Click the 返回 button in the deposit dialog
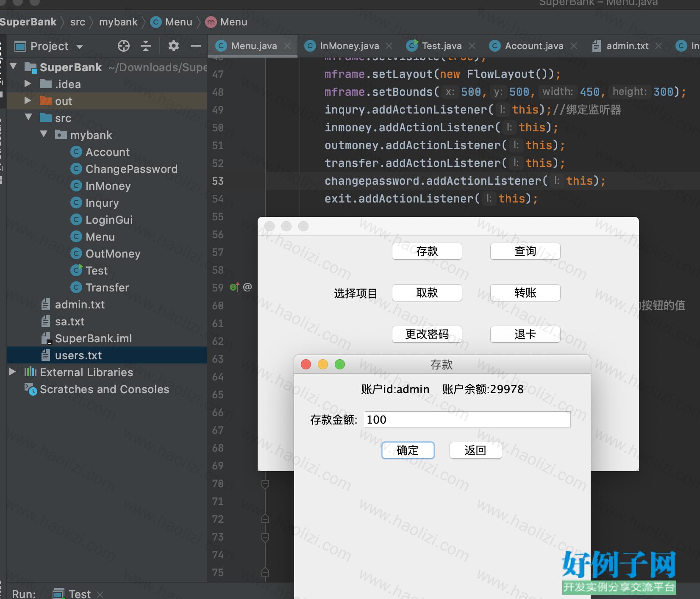This screenshot has height=599, width=700. [475, 450]
